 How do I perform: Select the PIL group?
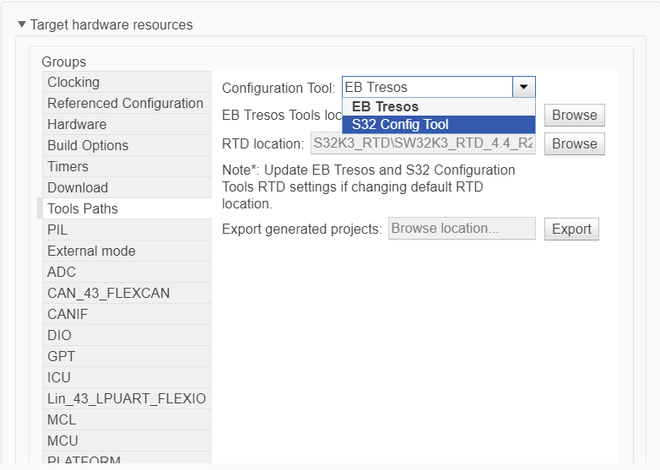[57, 229]
